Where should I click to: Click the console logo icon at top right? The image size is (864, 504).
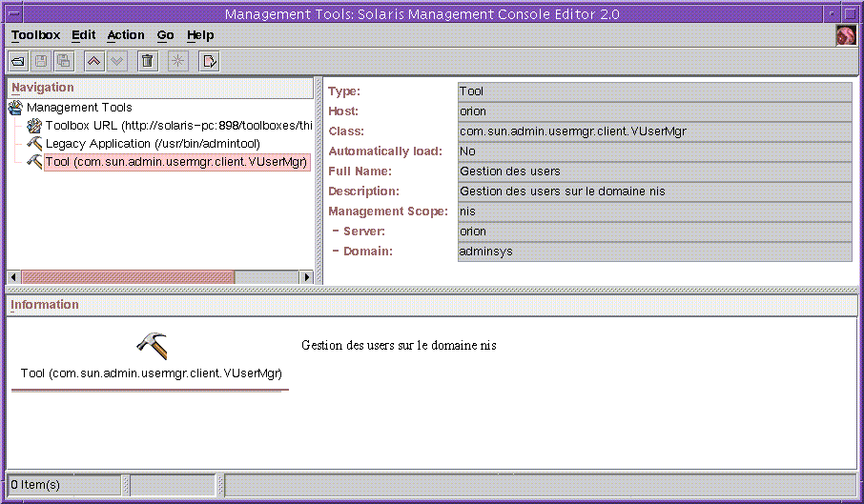click(x=846, y=36)
